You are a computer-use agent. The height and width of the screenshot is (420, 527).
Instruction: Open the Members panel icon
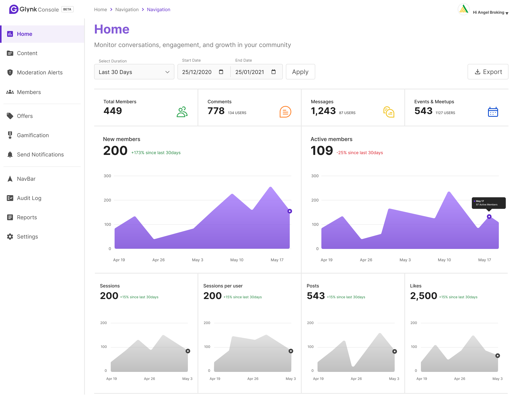10,92
